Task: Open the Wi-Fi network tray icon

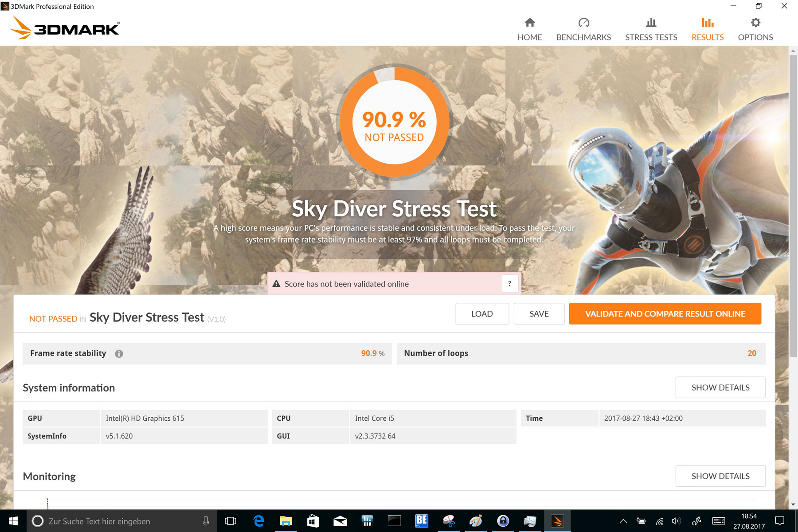Action: (x=660, y=521)
